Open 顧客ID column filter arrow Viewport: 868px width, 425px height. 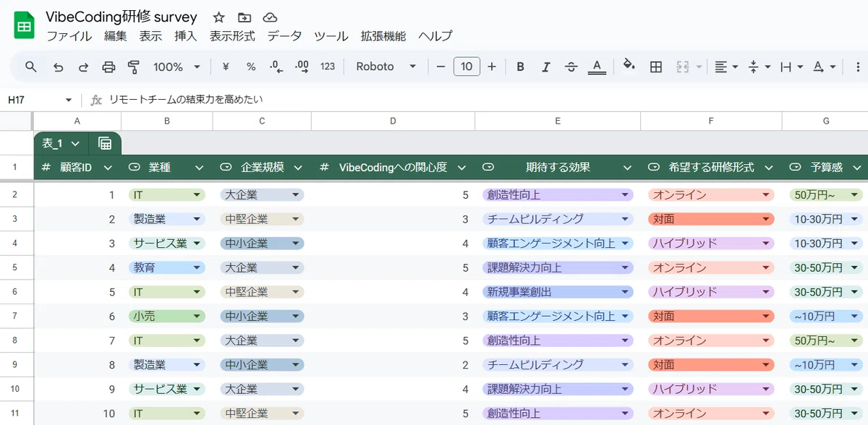108,168
